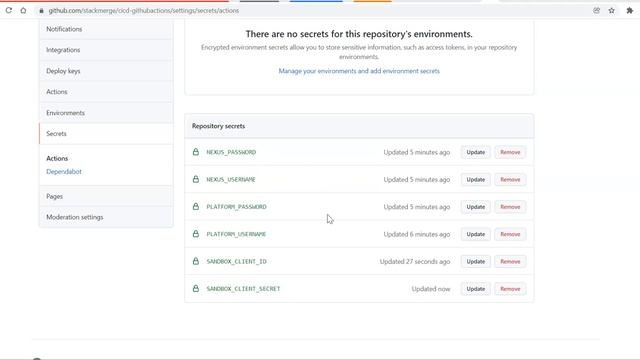Click the SANDBOX_CLIENT_ID secret name

[x=236, y=262]
